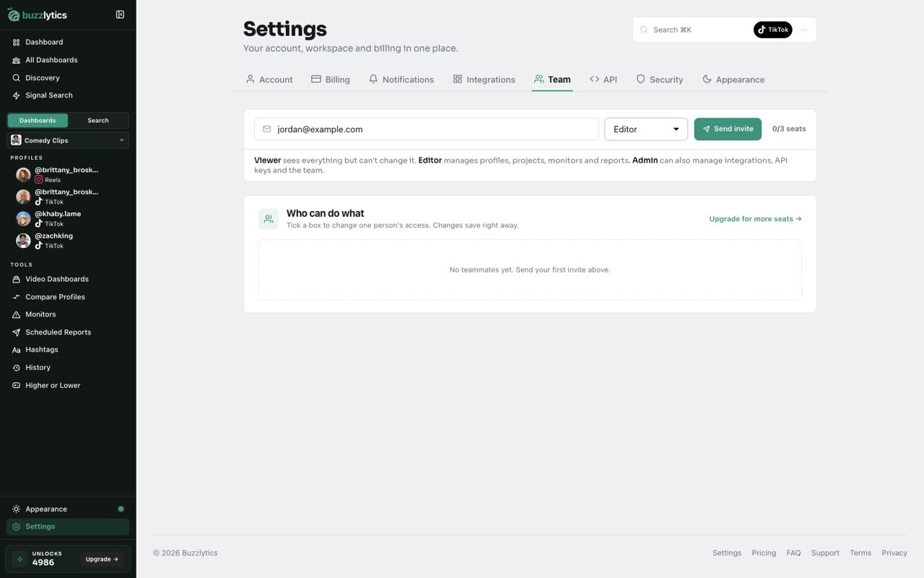Switch to the Account tab
Screen dimensions: 924x578
pos(269,79)
